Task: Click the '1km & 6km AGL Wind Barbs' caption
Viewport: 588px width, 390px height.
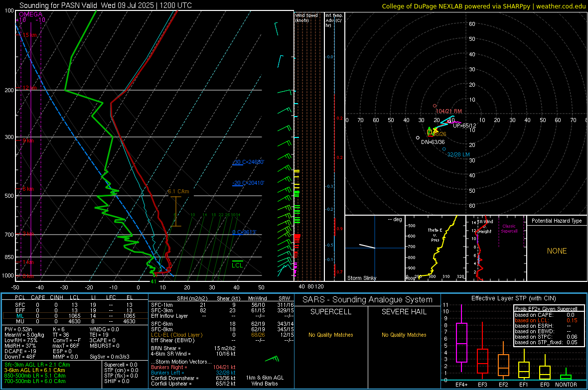Action: pyautogui.click(x=265, y=381)
